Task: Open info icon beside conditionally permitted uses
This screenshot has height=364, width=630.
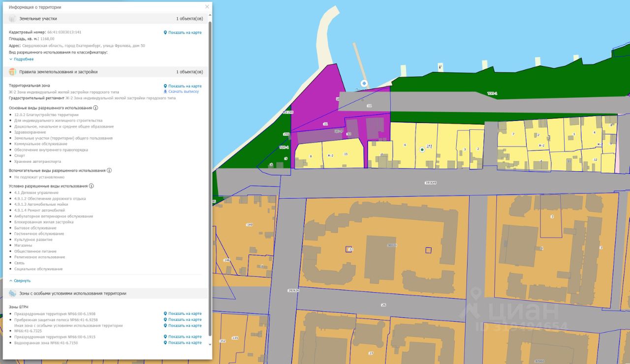Action: pyautogui.click(x=92, y=186)
